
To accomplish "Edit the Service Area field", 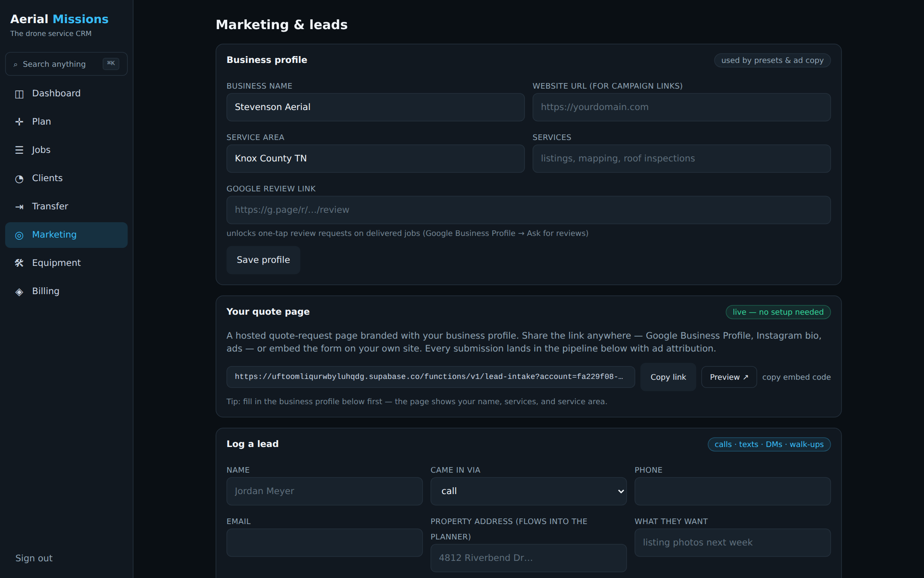I will click(375, 158).
